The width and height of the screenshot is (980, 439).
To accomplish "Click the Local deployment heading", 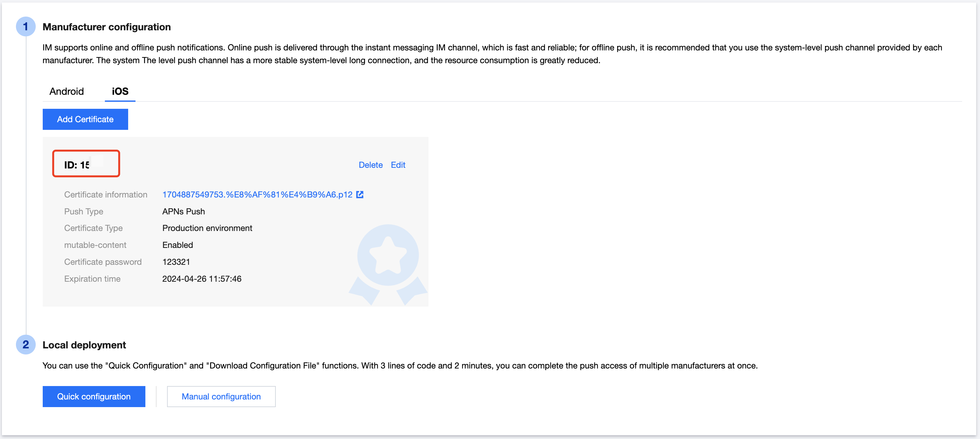I will click(x=84, y=345).
